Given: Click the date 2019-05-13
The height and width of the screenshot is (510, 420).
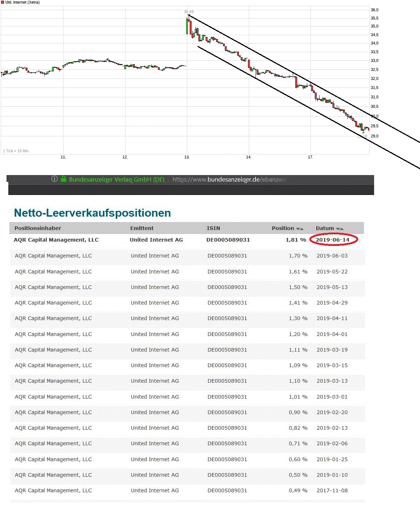Looking at the screenshot, I should 332,287.
